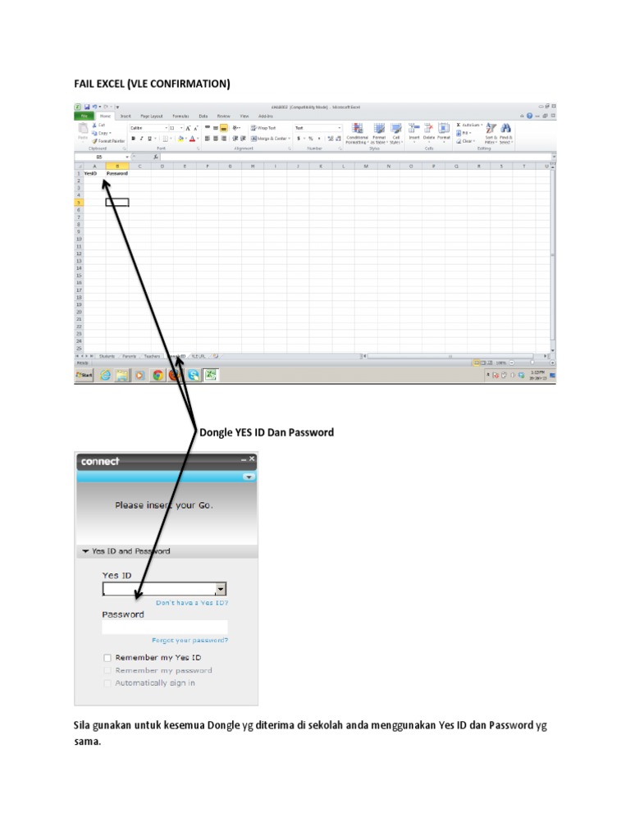Open the font size dropdown
The height and width of the screenshot is (840, 630).
(181, 128)
